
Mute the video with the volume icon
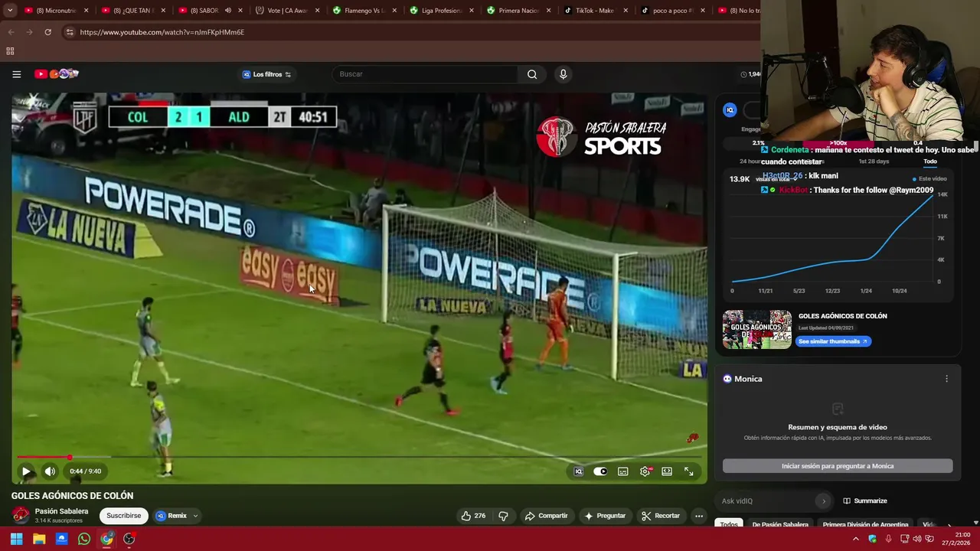point(50,471)
